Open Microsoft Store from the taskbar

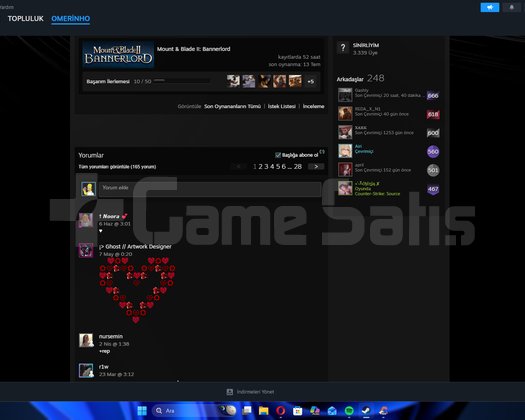pyautogui.click(x=297, y=411)
